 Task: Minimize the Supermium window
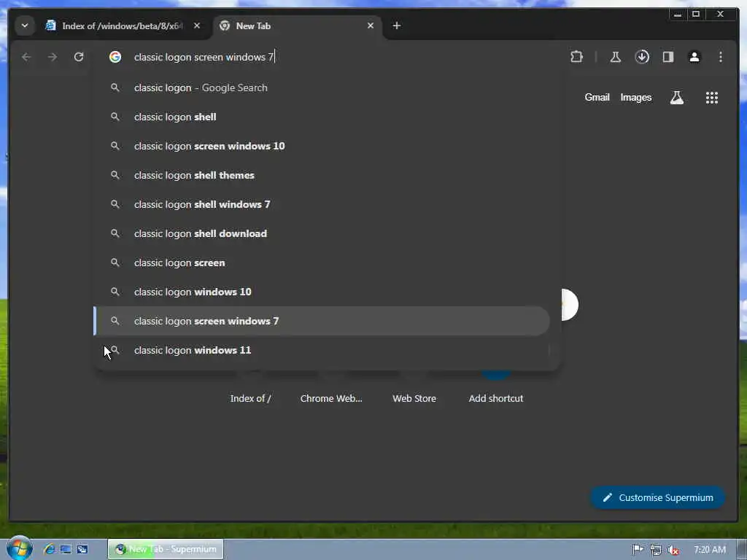point(678,15)
